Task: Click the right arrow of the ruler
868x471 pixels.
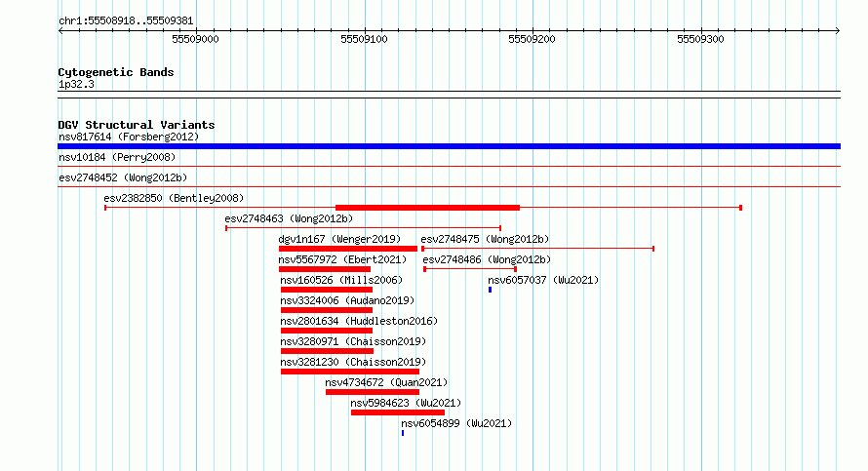Action: point(837,31)
